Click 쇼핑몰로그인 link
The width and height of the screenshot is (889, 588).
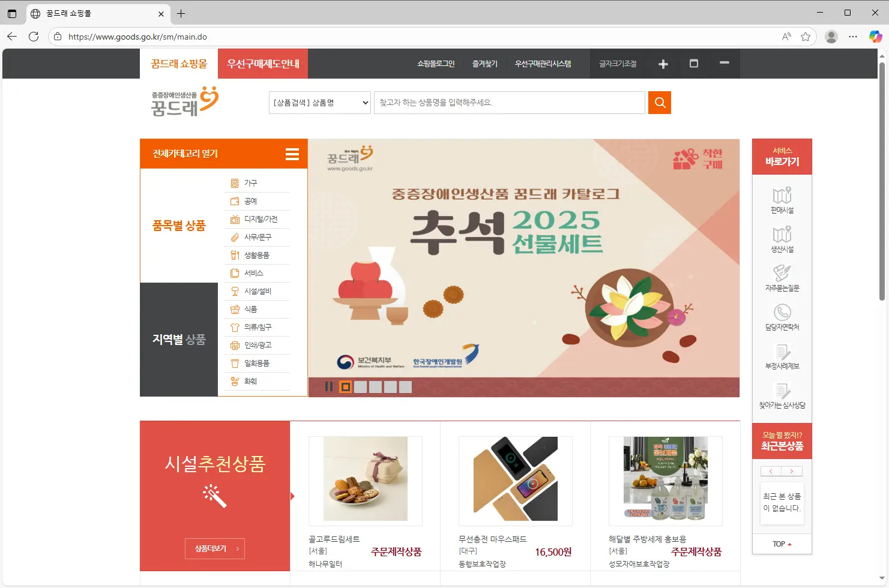(436, 64)
